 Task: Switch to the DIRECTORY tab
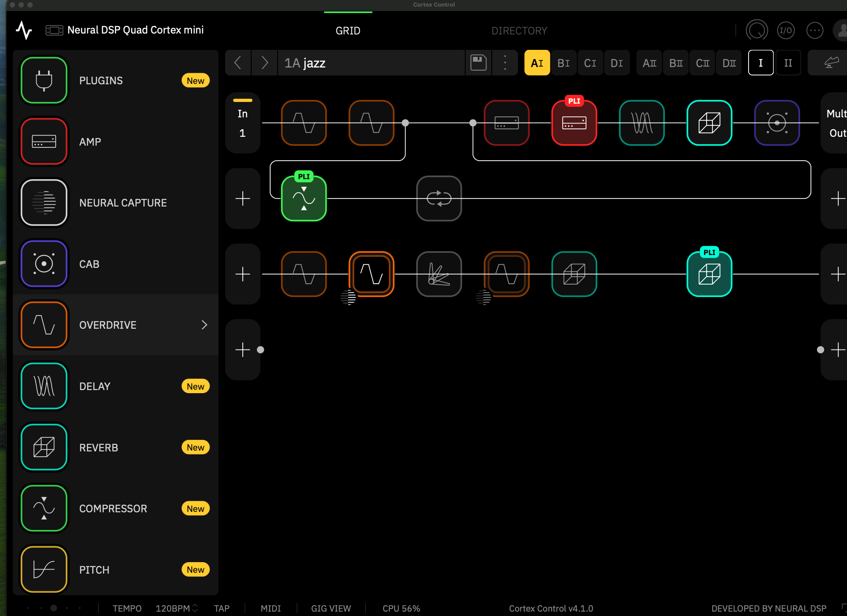click(519, 30)
